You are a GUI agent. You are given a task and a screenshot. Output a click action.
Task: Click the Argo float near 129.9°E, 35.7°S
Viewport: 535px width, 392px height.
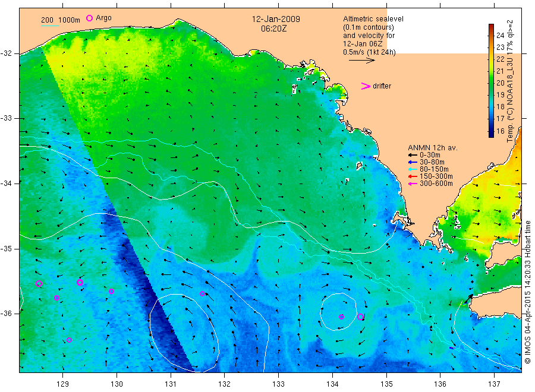111,292
